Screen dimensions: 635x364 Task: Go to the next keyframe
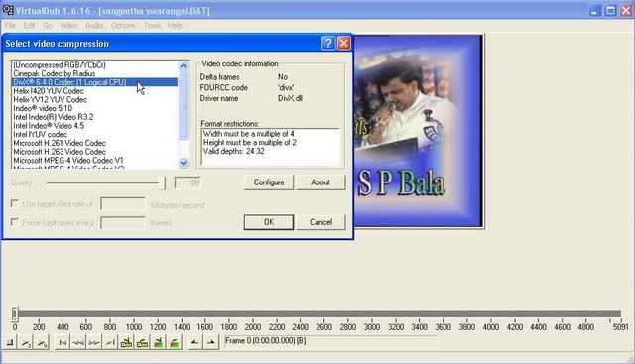pyautogui.click(x=142, y=342)
